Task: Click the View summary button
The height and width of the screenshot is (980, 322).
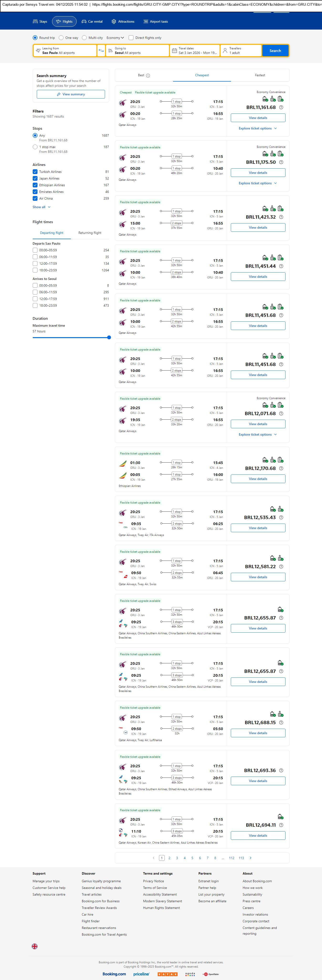Action: coord(71,94)
